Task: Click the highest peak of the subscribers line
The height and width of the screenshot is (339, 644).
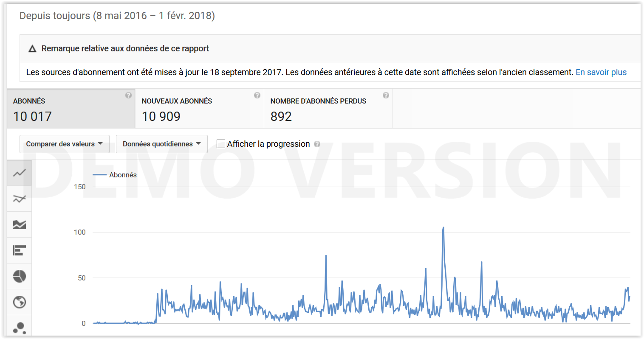Action: tap(443, 227)
